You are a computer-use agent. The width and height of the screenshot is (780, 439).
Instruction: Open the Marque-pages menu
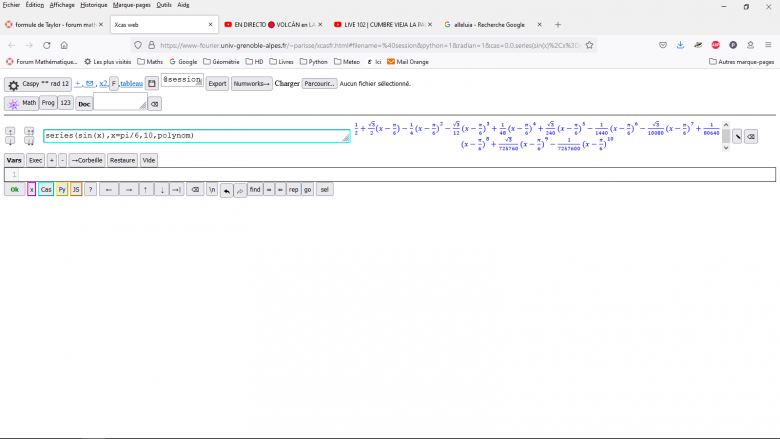click(131, 5)
